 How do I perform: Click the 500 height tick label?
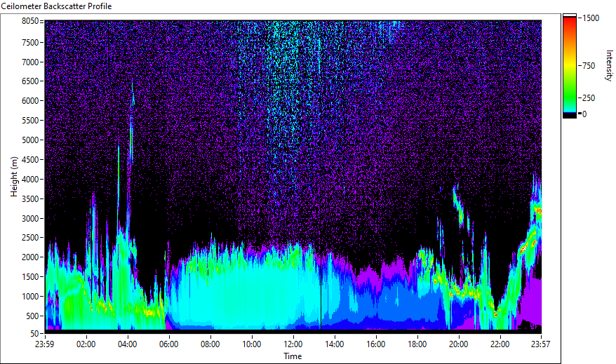tap(32, 316)
